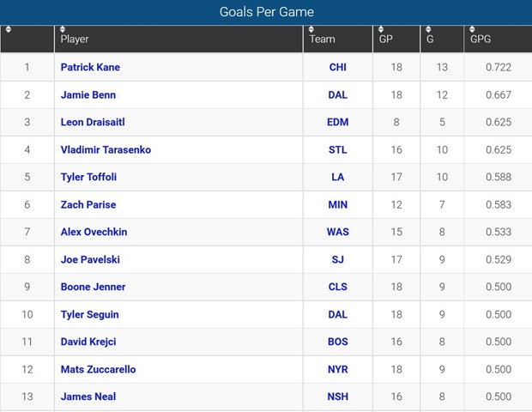Click sort arrows above Team header
532x412 pixels.
point(311,30)
